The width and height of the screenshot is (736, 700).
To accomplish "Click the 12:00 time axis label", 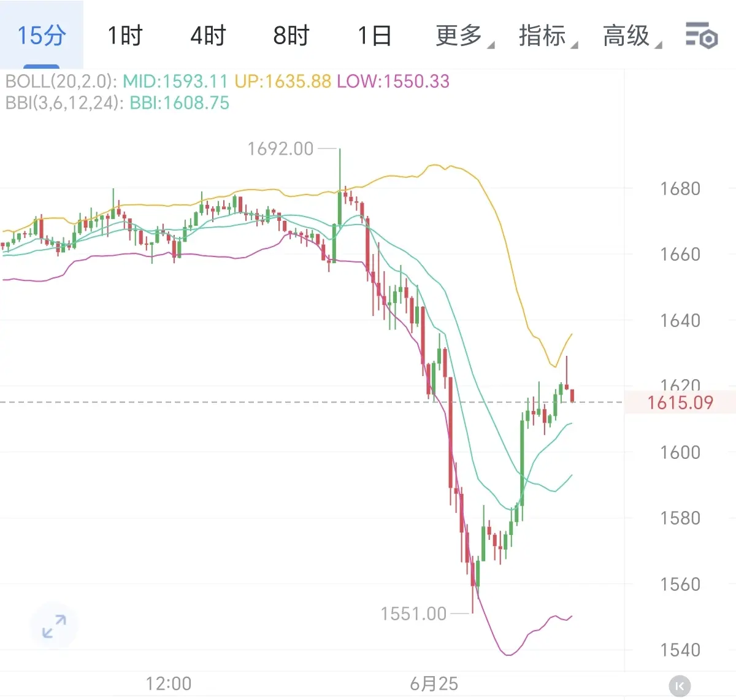I will click(x=169, y=683).
